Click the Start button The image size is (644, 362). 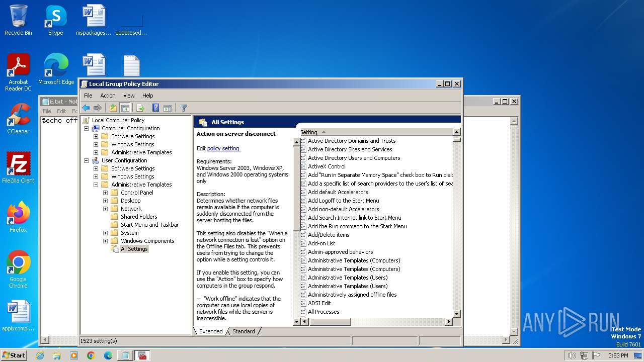click(x=14, y=355)
